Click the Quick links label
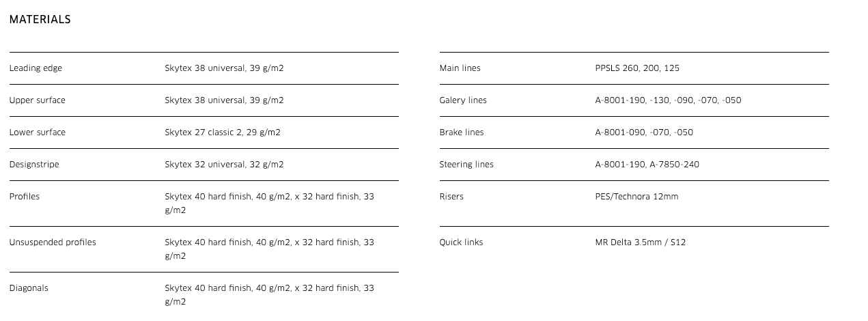The image size is (868, 321). [x=461, y=242]
